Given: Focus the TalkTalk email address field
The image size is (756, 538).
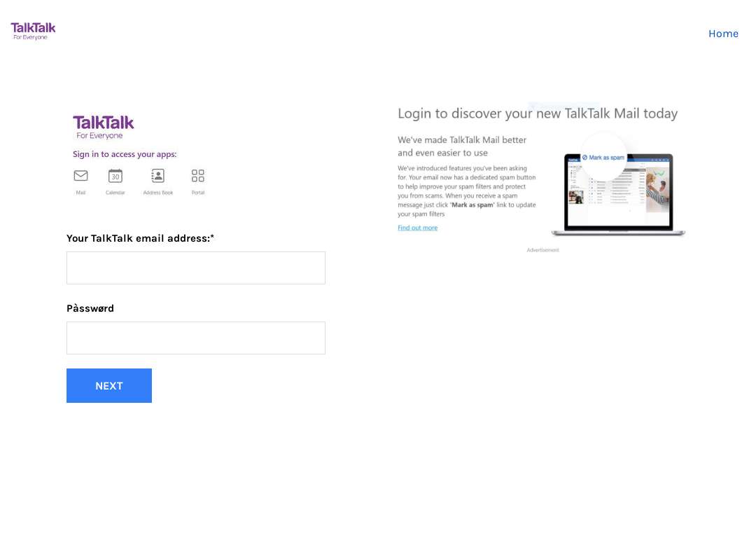Looking at the screenshot, I should tap(196, 268).
